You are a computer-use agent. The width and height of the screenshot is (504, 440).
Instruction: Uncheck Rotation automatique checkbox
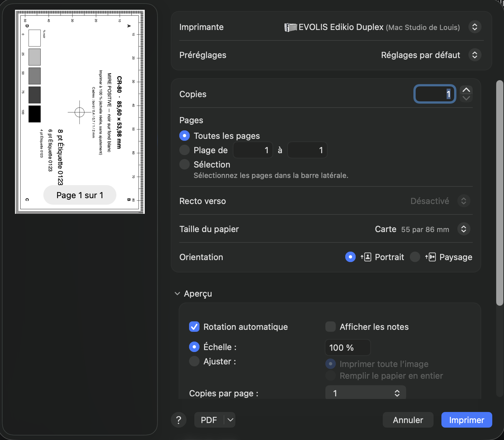(x=194, y=327)
